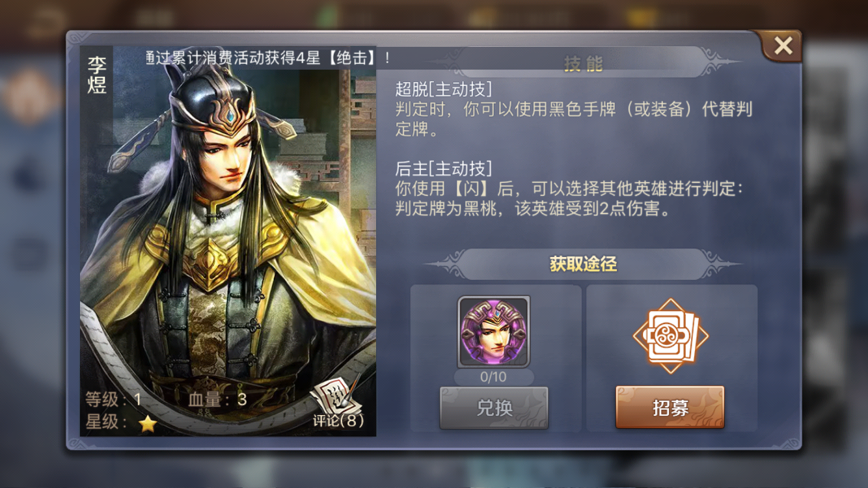Tap the orange recruit cards icon
868x488 pixels.
pyautogui.click(x=670, y=336)
